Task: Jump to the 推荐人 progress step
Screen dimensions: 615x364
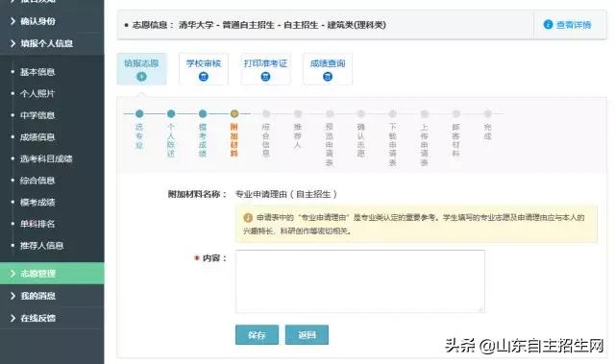Action: (x=298, y=113)
